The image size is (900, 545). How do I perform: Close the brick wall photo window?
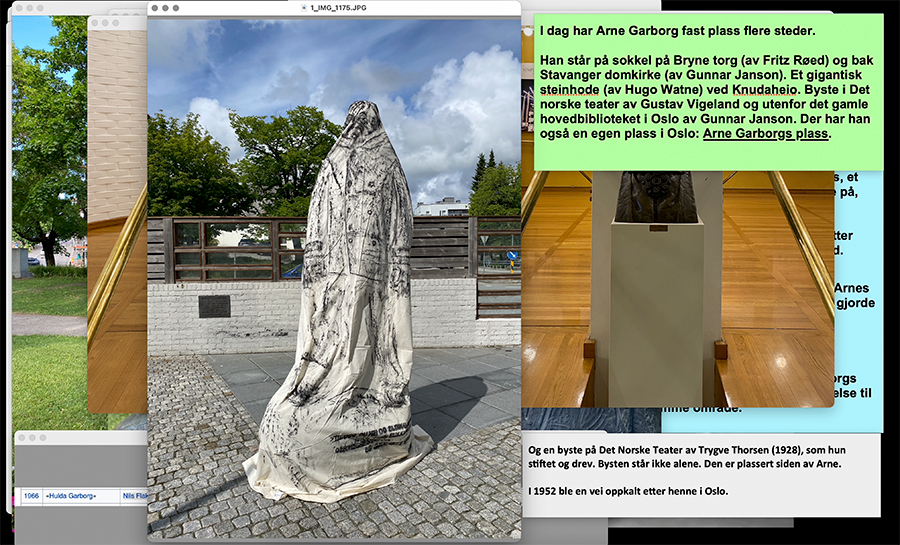[x=96, y=22]
